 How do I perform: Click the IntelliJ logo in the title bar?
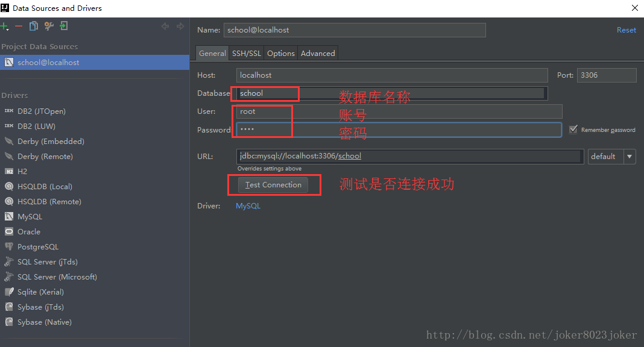click(5, 8)
